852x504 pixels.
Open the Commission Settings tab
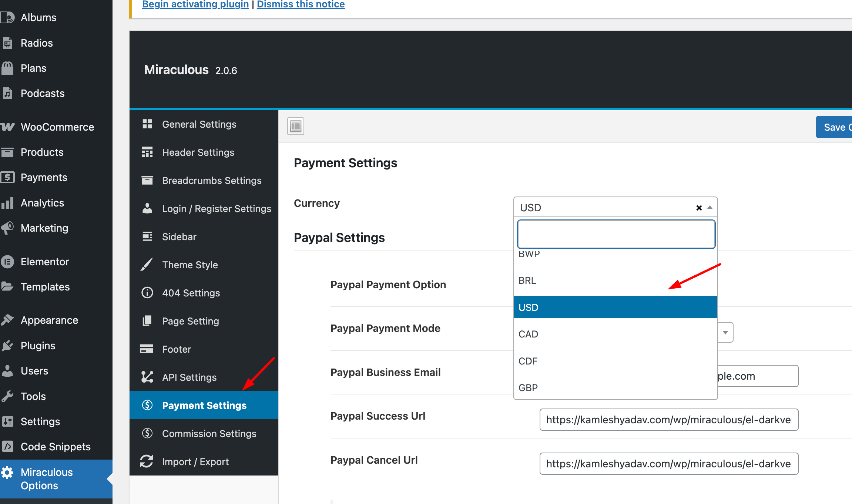pos(204,434)
